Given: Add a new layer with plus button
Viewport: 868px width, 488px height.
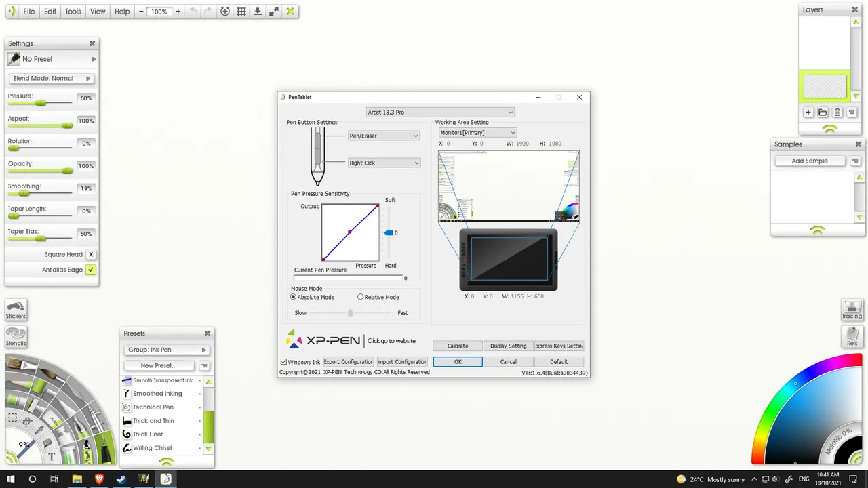Looking at the screenshot, I should coord(808,113).
